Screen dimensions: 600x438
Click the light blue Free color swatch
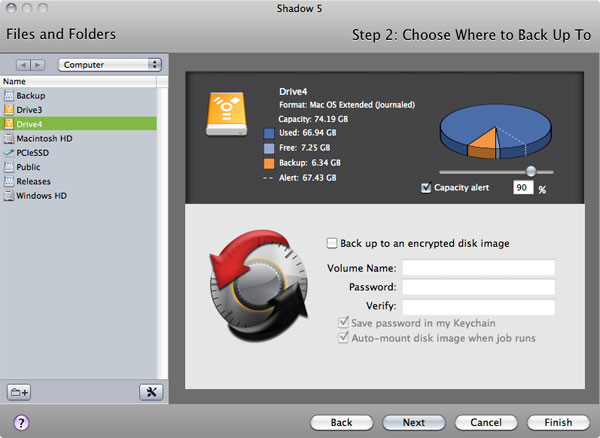[269, 148]
